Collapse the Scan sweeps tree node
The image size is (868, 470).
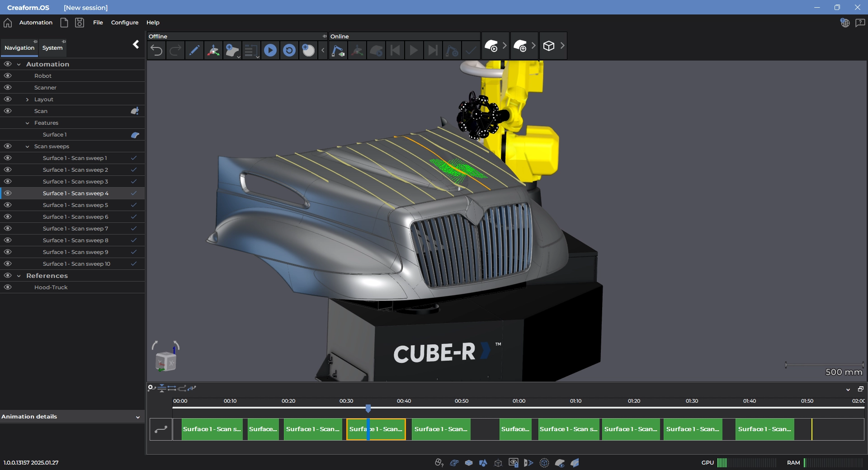27,146
